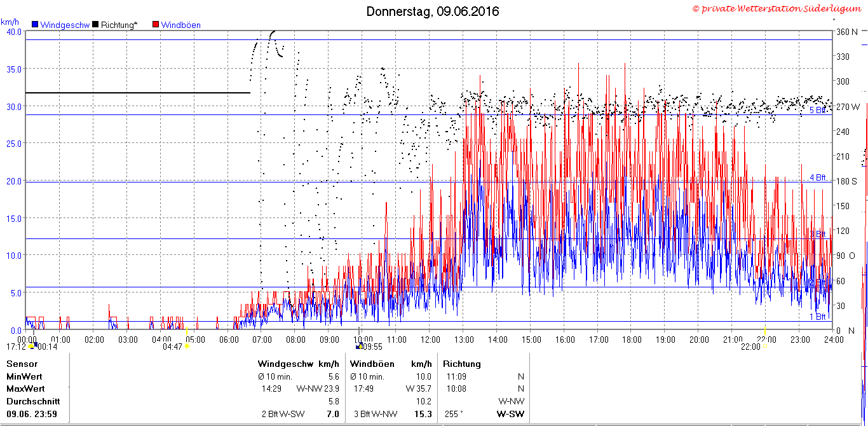Click the 1 Bft. threshold label
The height and width of the screenshot is (426, 868).
tap(818, 317)
